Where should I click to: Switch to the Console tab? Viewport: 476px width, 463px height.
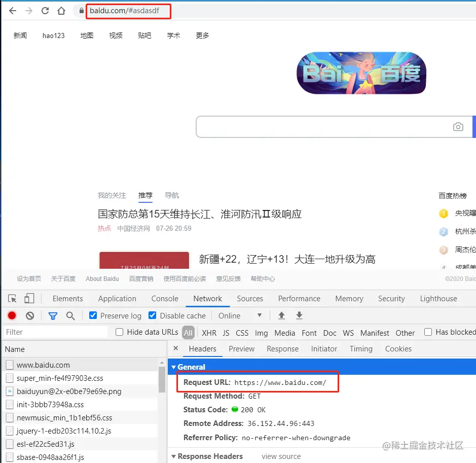pyautogui.click(x=165, y=299)
